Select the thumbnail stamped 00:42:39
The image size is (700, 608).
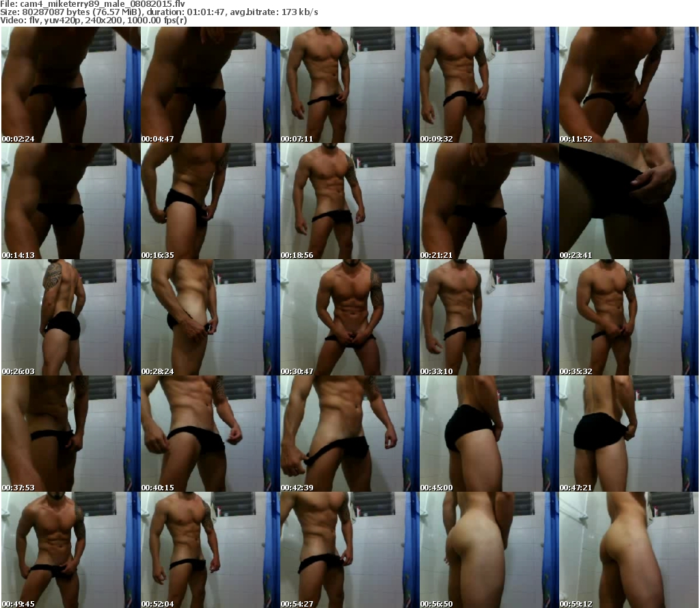[349, 434]
